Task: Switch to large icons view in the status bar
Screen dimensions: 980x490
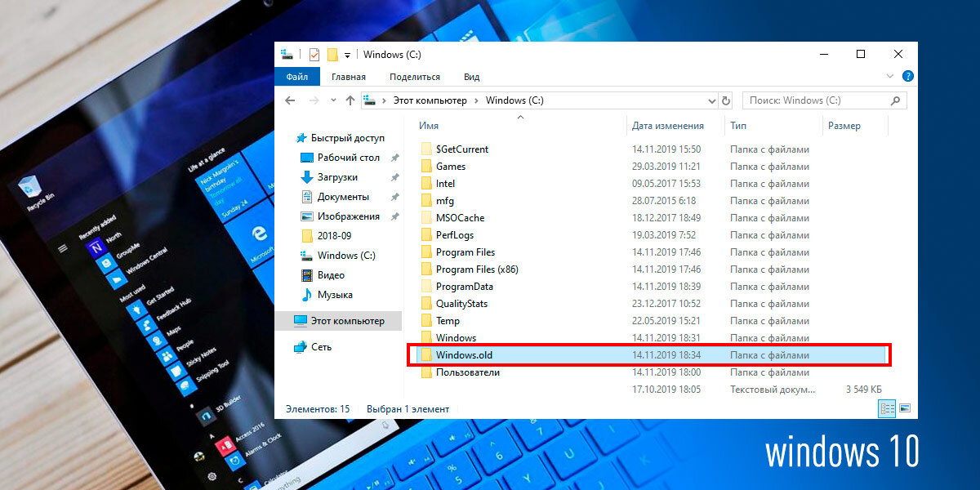Action: 904,408
